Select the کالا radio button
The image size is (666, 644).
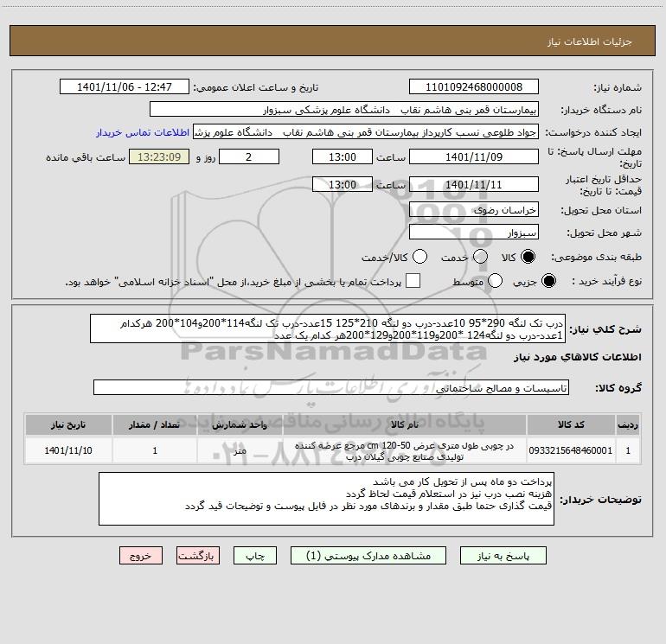[528, 257]
